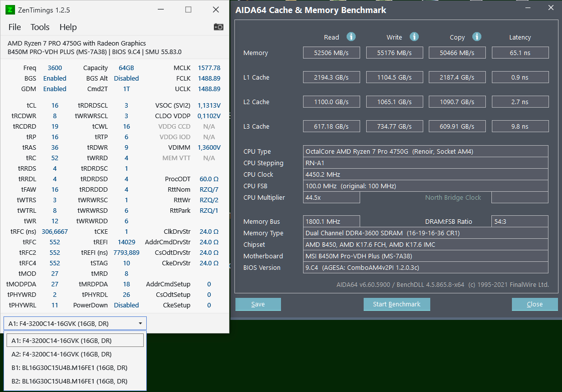Image resolution: width=562 pixels, height=392 pixels.
Task: Click the Freq value 3600 in ZenTimings
Action: click(55, 68)
